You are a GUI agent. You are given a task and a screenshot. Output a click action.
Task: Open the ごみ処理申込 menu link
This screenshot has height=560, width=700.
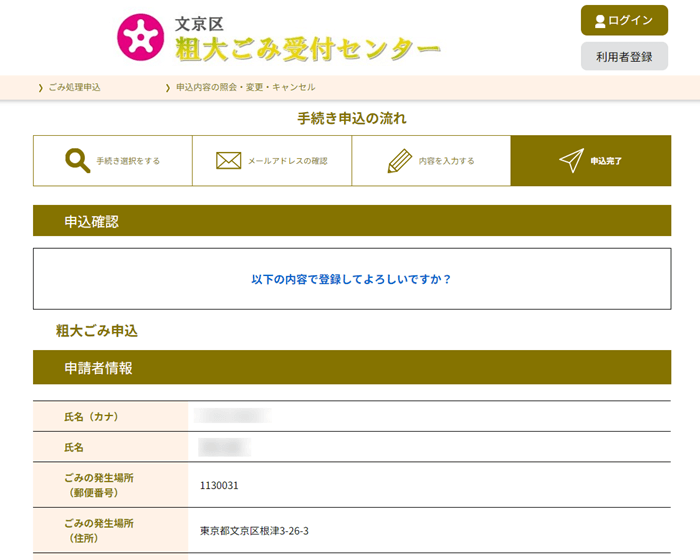point(75,88)
